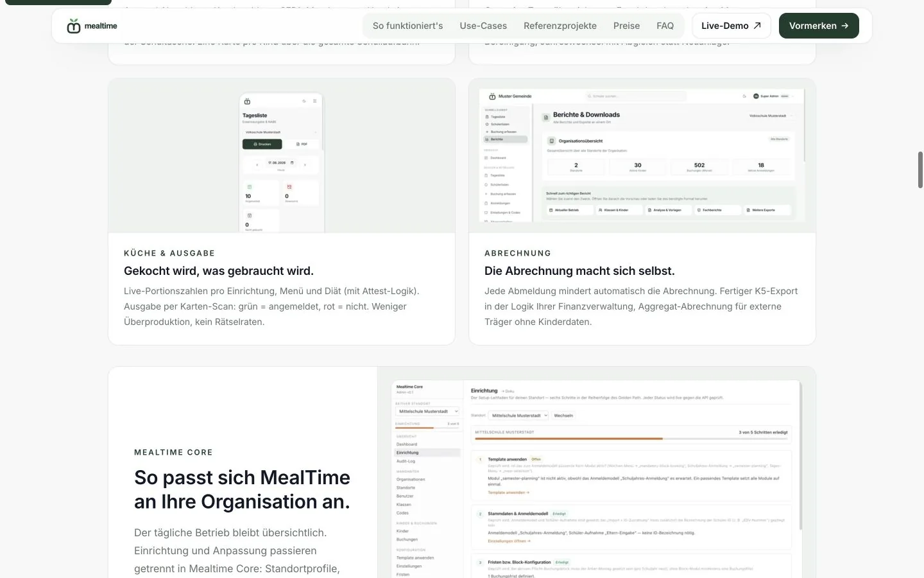Open the So funktioniert's nav item
This screenshot has width=924, height=578.
pos(407,26)
